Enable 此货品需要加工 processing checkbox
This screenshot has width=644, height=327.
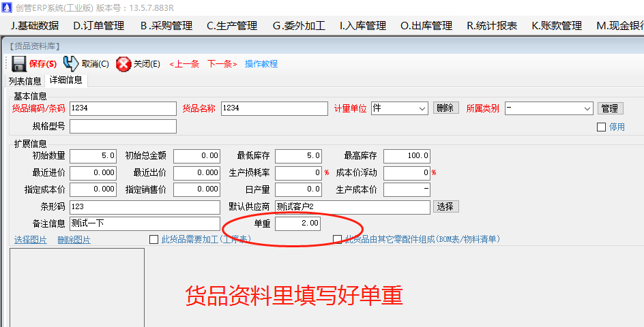tap(153, 239)
